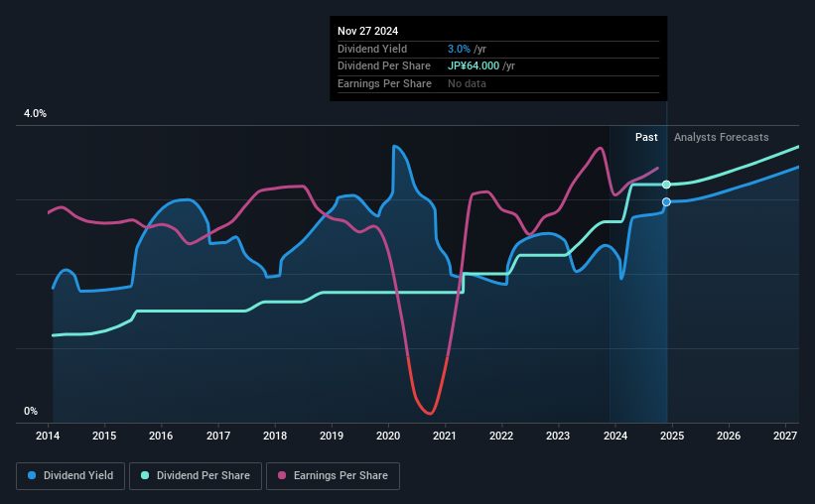The height and width of the screenshot is (504, 815).
Task: Select the blue Dividend Yield data point marker
Action: tap(666, 202)
